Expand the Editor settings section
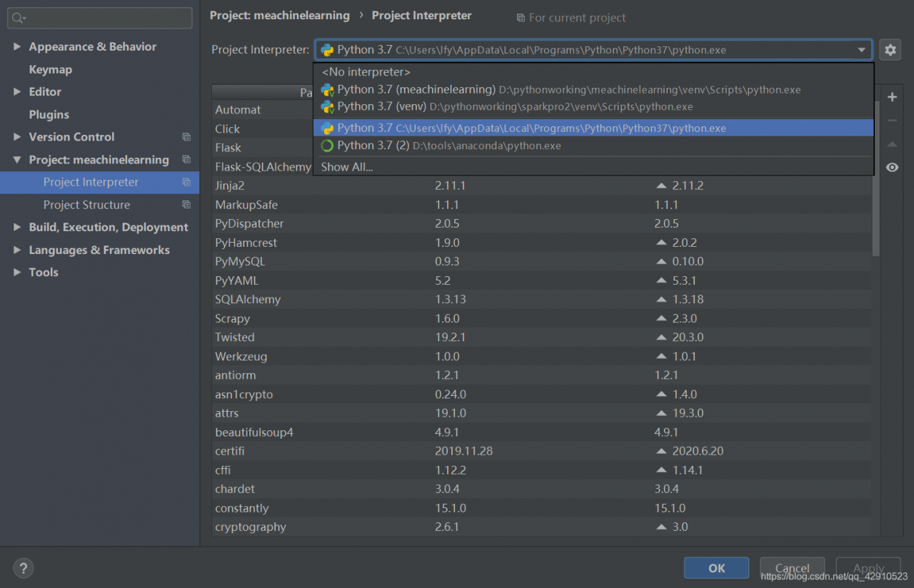914x588 pixels. coord(17,92)
